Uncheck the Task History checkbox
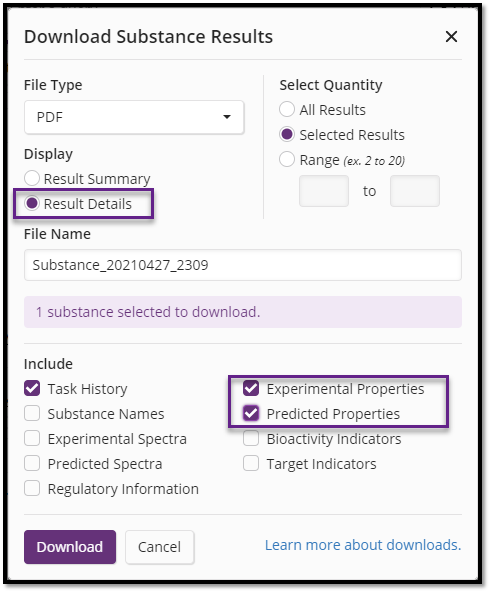Screen dimensions: 491x593 (x=32, y=388)
